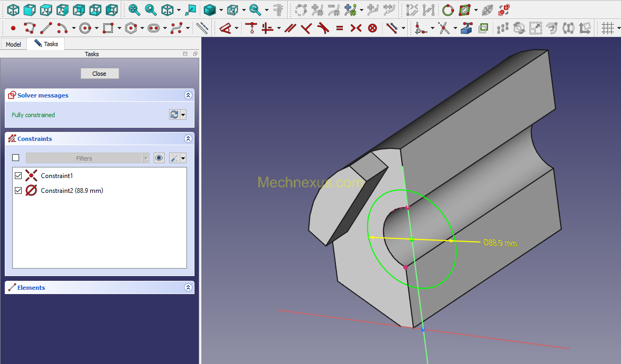Select the Polyline tool
Image resolution: width=621 pixels, height=364 pixels.
tap(29, 28)
